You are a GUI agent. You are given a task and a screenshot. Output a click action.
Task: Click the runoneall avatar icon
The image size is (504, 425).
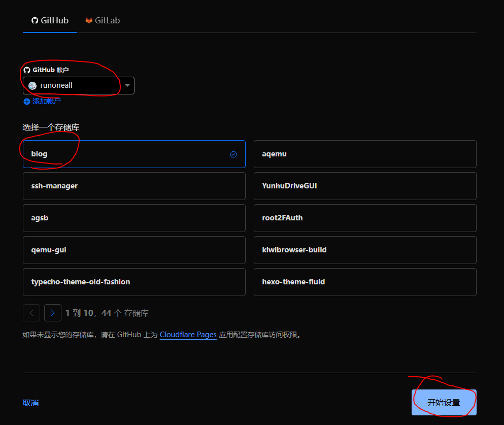pos(32,85)
